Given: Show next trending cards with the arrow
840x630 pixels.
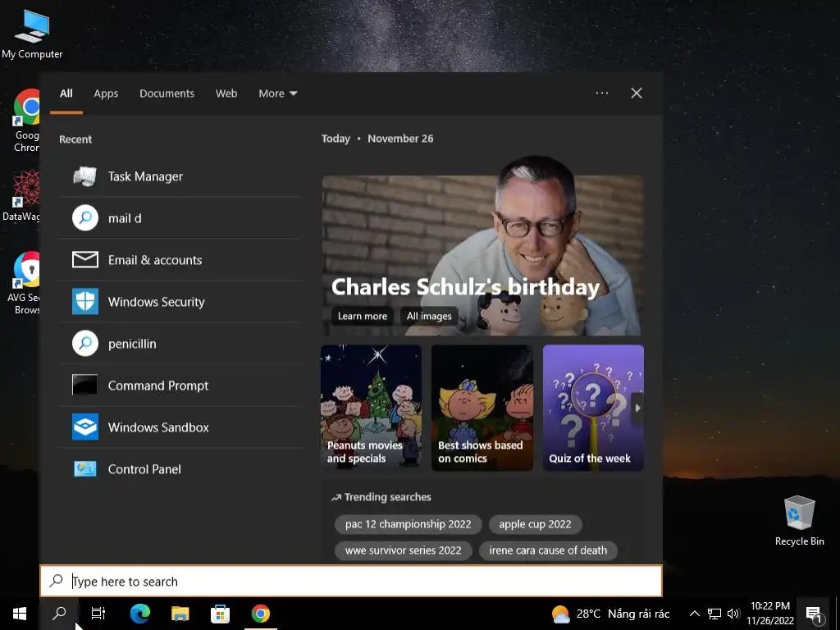Looking at the screenshot, I should click(x=637, y=408).
